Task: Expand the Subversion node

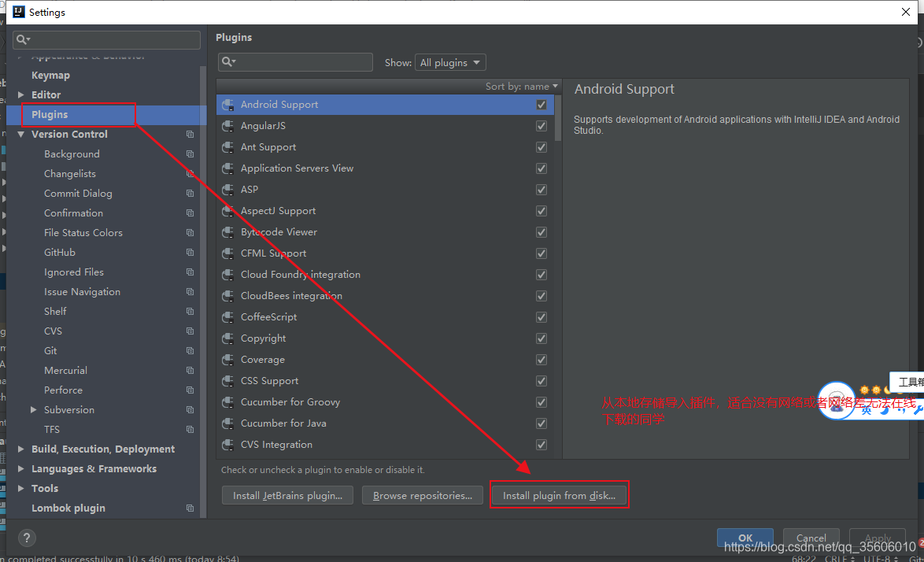Action: pos(34,409)
